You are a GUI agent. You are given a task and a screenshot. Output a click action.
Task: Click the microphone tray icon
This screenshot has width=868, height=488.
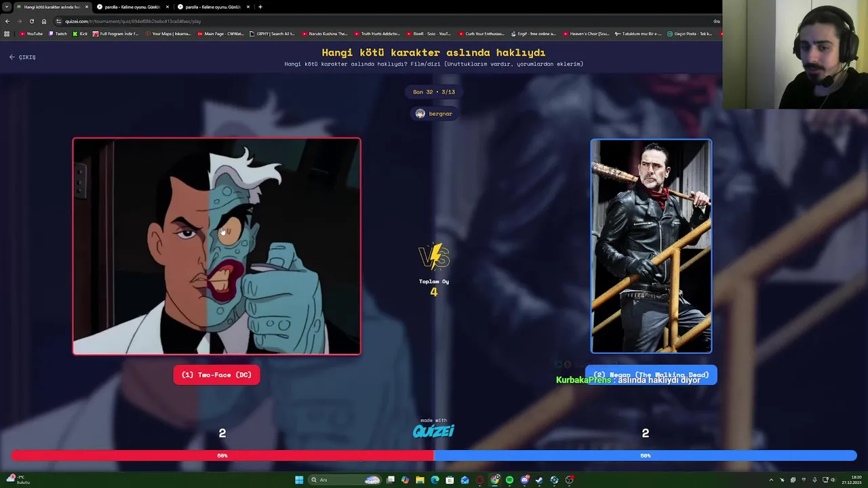point(814,480)
